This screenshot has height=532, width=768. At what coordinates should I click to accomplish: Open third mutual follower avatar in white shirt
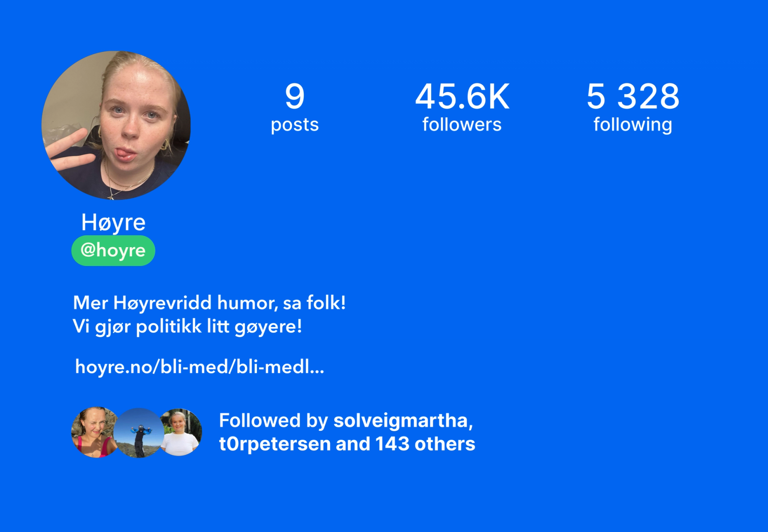(x=181, y=432)
